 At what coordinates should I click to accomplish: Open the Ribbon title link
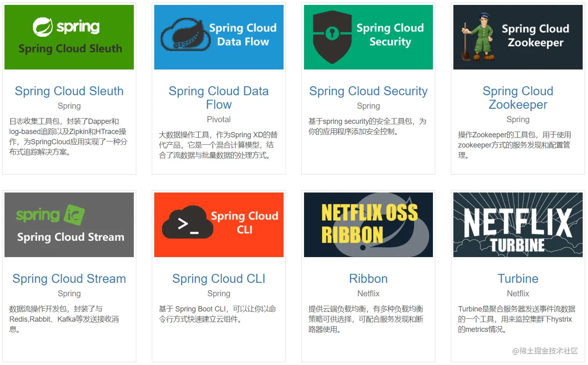pos(368,279)
